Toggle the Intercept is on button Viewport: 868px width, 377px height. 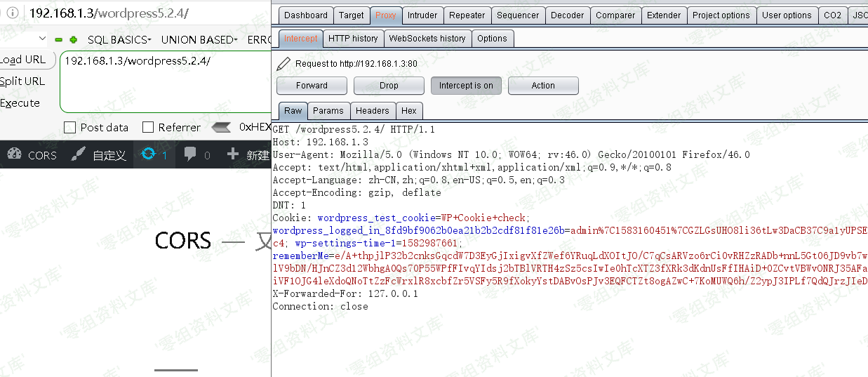point(466,86)
